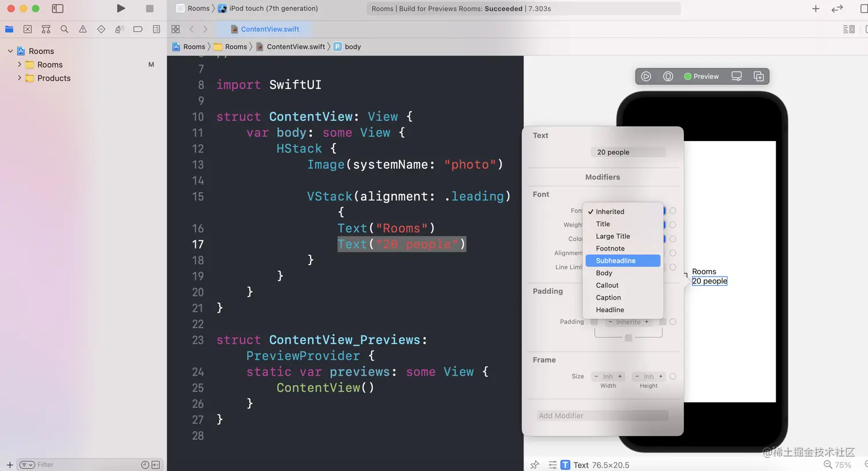Expand the Products folder
Image resolution: width=868 pixels, height=471 pixels.
point(20,78)
